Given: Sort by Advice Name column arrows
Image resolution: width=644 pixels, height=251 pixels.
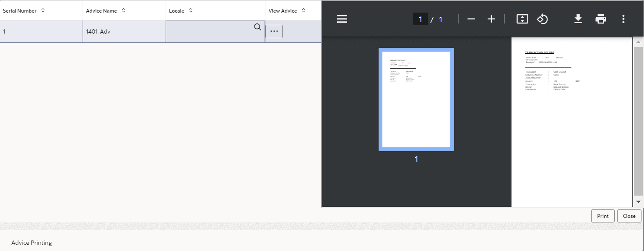Looking at the screenshot, I should [x=123, y=10].
